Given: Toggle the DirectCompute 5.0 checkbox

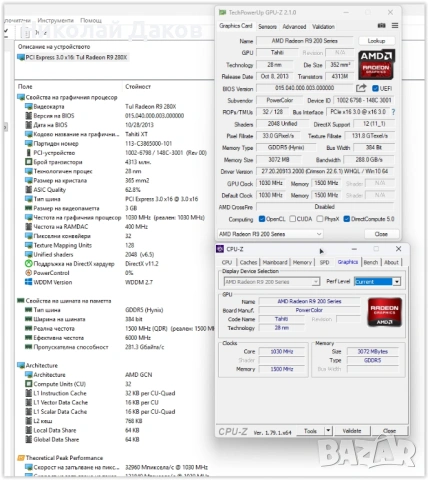Looking at the screenshot, I should (x=347, y=219).
